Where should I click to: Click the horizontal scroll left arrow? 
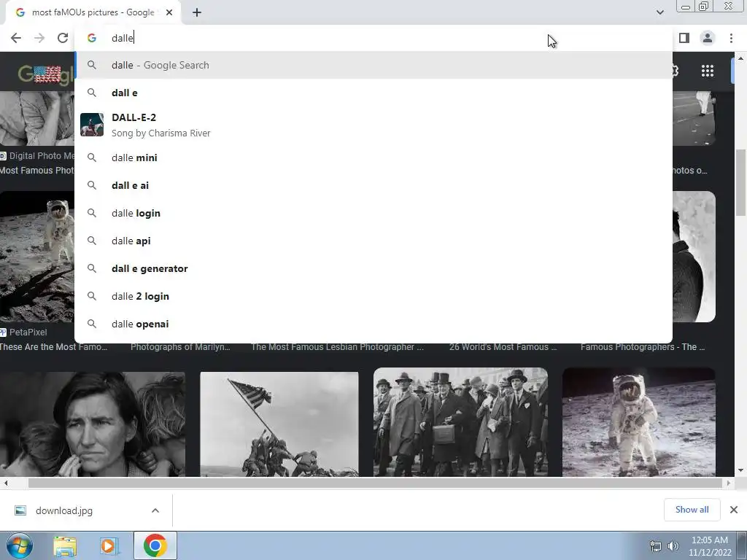coord(5,483)
